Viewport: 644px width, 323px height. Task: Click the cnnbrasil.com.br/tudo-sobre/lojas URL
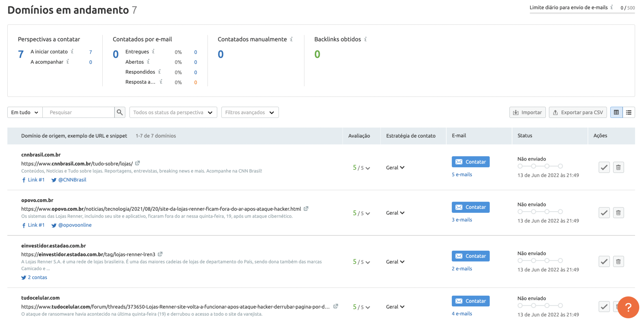click(77, 164)
